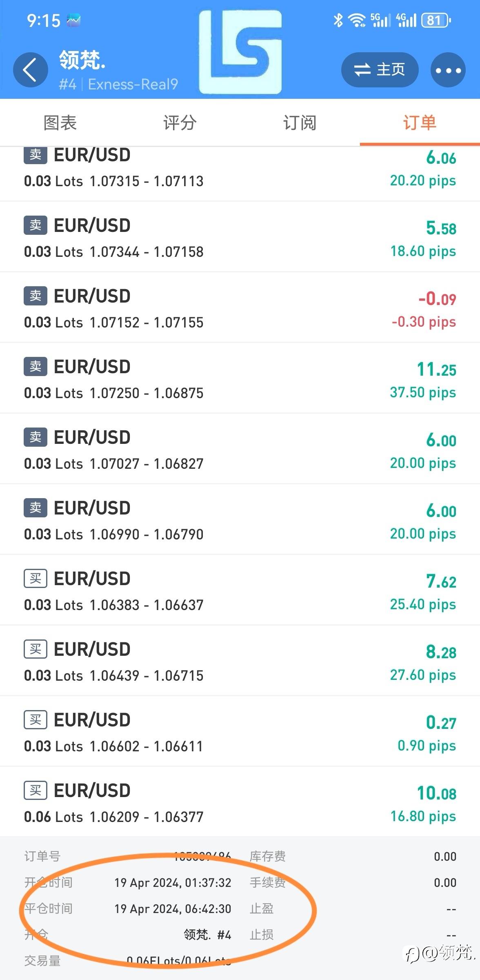Tap the buy badge on 1.06383 order
This screenshot has width=480, height=980.
coord(36,579)
